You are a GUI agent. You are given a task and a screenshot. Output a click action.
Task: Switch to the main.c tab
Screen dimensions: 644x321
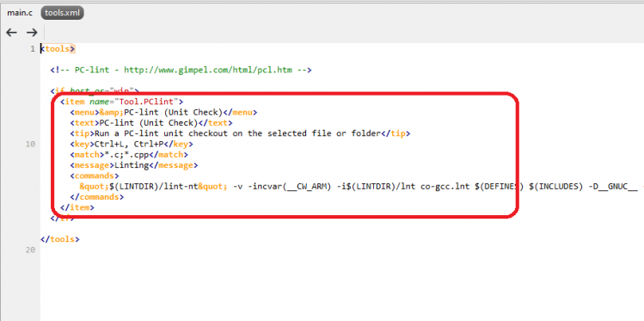(19, 13)
